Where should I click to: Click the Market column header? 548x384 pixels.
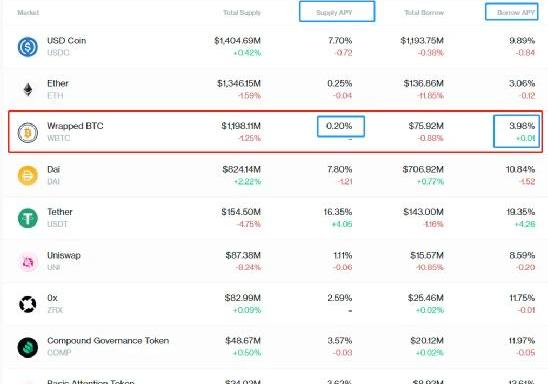28,13
